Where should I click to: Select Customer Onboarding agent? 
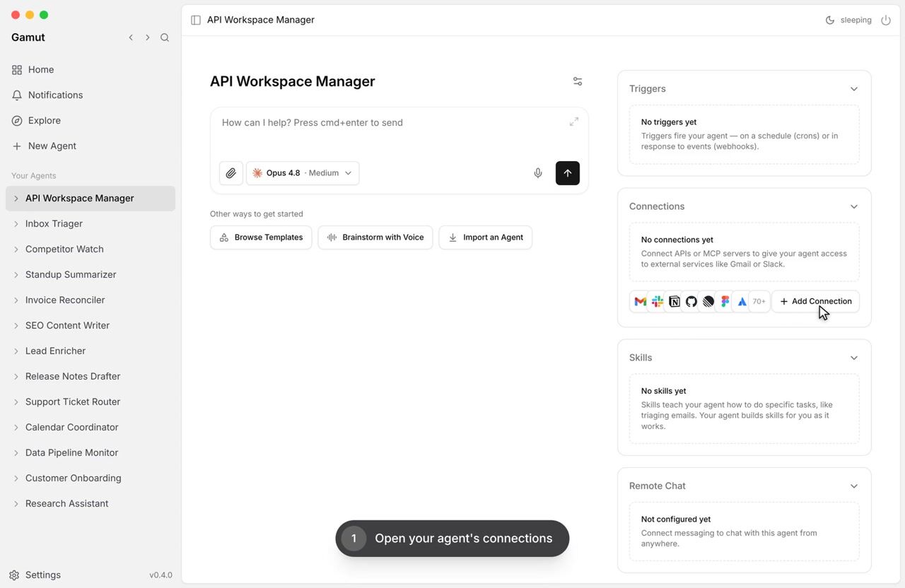coord(90,478)
